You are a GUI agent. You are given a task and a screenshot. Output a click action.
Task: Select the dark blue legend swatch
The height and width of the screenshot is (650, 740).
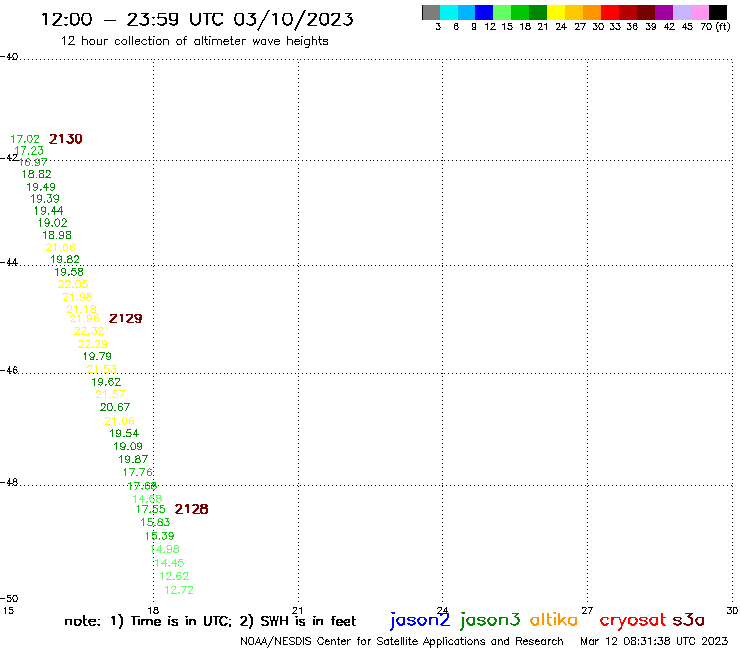click(484, 12)
